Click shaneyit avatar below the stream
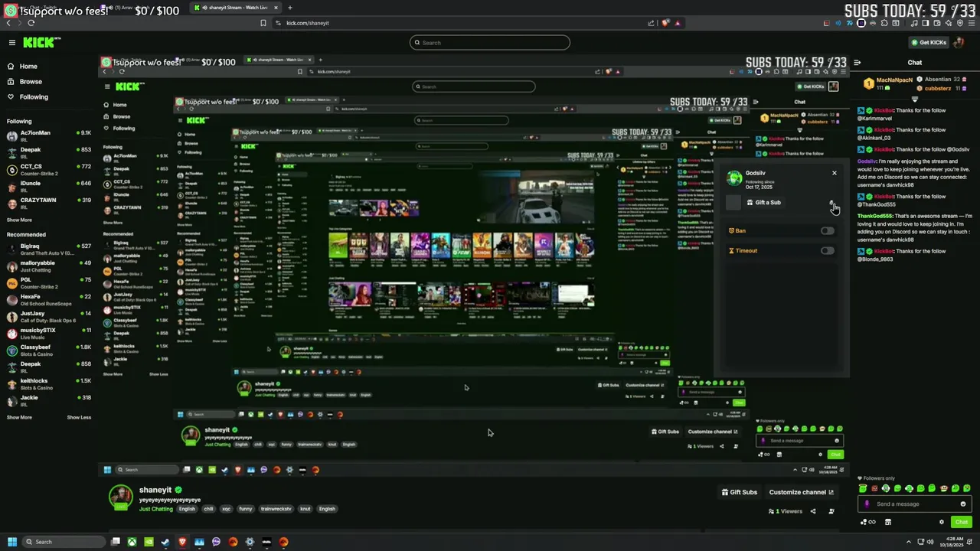The width and height of the screenshot is (980, 551). point(120,497)
